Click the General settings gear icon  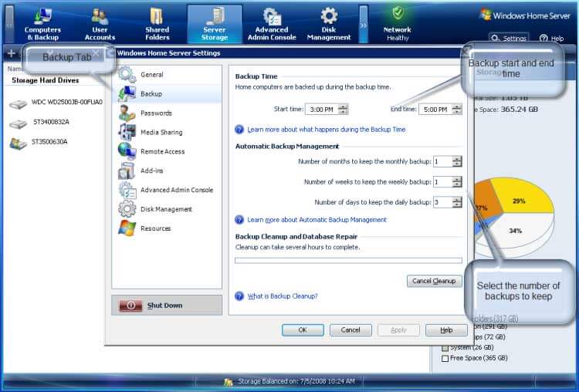click(x=127, y=74)
